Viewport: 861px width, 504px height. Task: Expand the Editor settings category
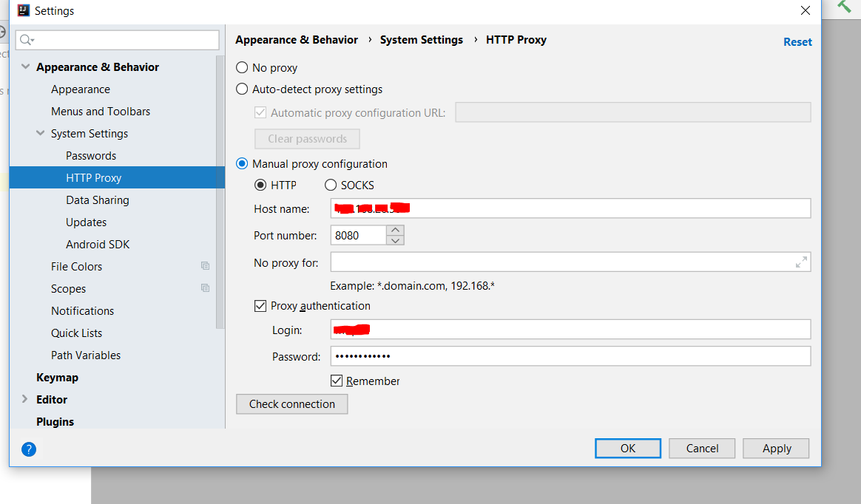24,399
